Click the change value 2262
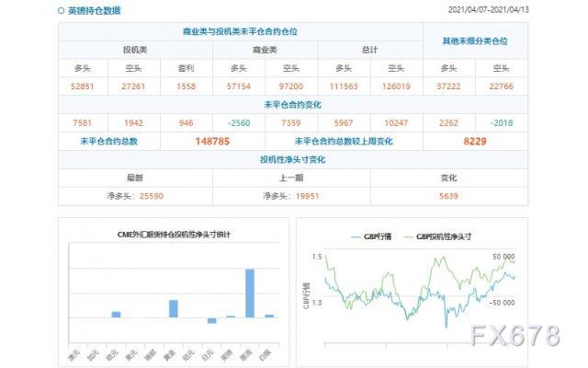588x368 pixels. pyautogui.click(x=448, y=123)
